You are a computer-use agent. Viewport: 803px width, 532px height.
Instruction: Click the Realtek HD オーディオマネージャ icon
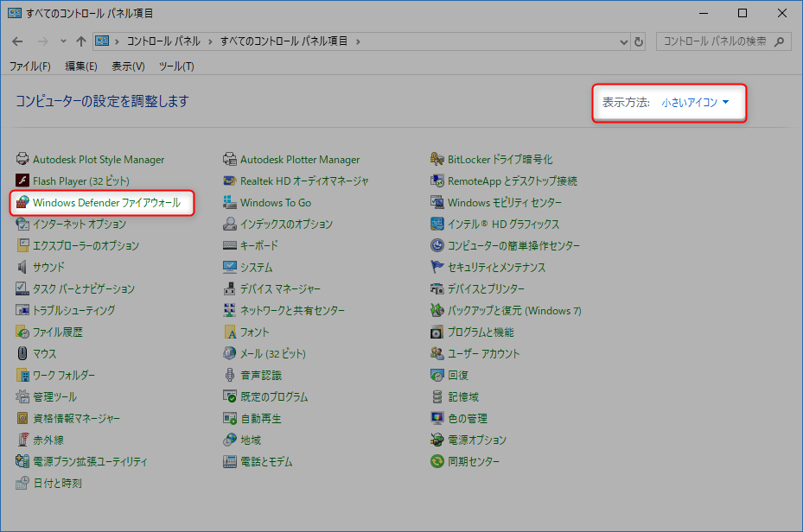tap(230, 180)
